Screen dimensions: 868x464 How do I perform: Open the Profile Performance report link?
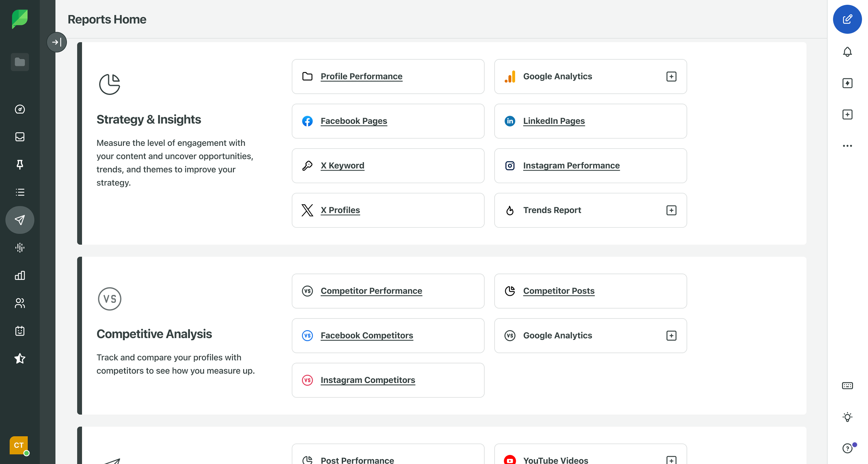[x=361, y=77]
